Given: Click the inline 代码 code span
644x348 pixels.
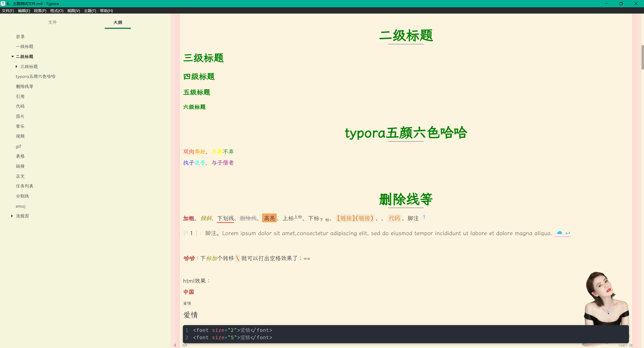Looking at the screenshot, I should (394, 218).
